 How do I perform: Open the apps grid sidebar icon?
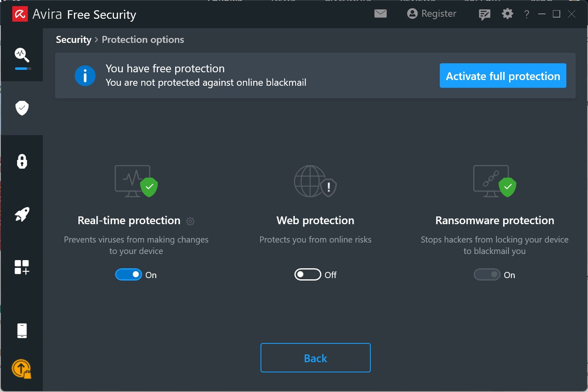(22, 267)
